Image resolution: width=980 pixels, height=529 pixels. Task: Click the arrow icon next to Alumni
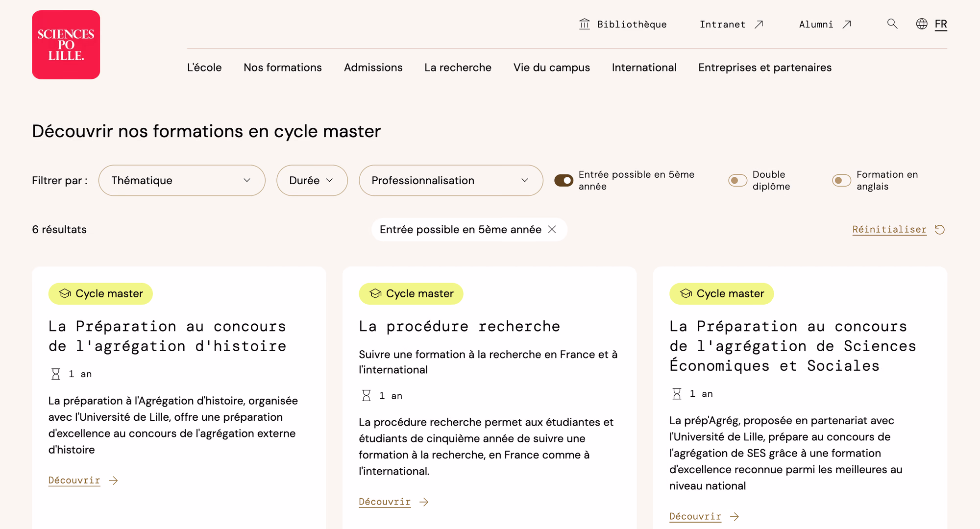(x=847, y=24)
